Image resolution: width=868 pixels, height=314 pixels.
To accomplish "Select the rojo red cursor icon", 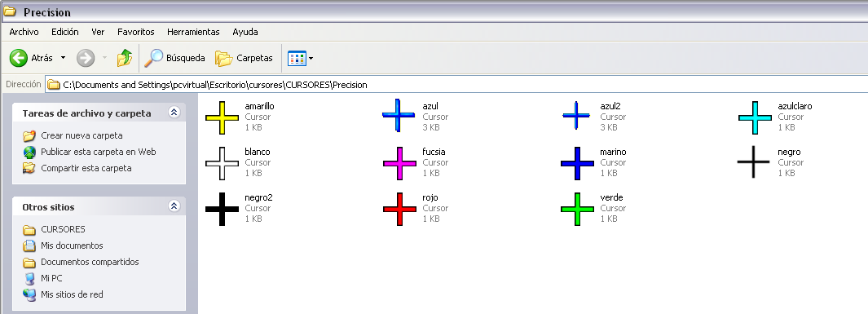I will tap(399, 209).
